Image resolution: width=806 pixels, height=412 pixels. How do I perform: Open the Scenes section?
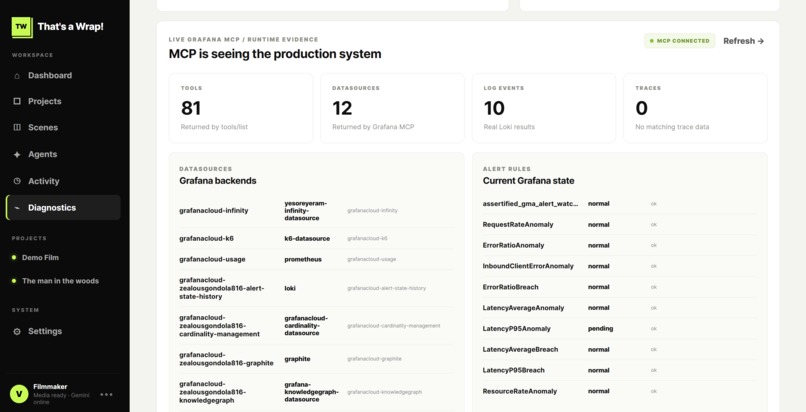click(x=43, y=127)
